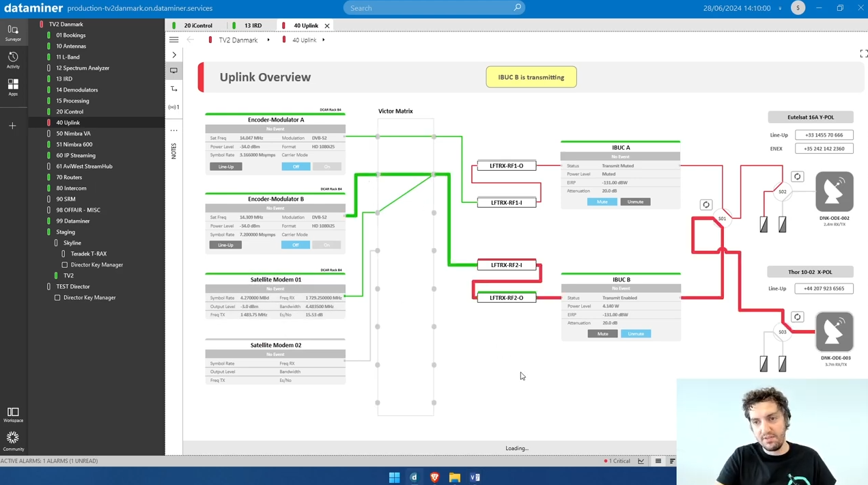Select the DNK-ODE-003 antenna icon
The width and height of the screenshot is (868, 485).
click(x=835, y=332)
